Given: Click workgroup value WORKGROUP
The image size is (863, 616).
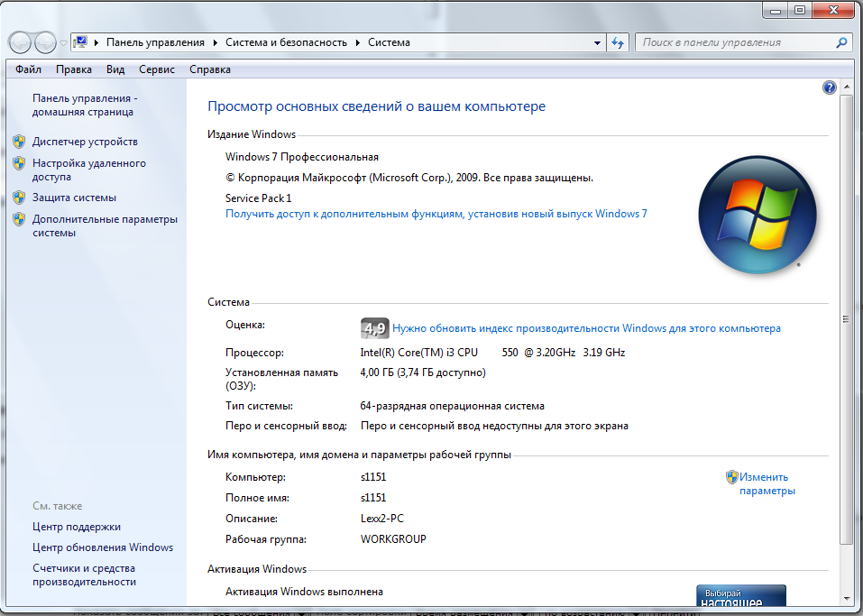Looking at the screenshot, I should (393, 539).
